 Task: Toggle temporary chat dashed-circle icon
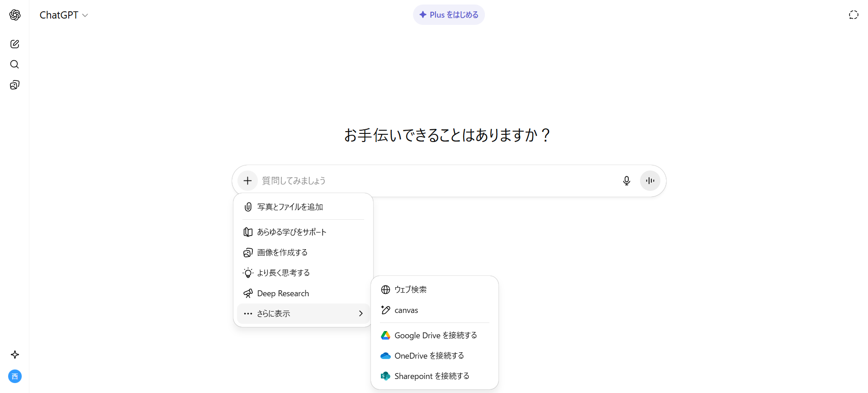click(853, 15)
